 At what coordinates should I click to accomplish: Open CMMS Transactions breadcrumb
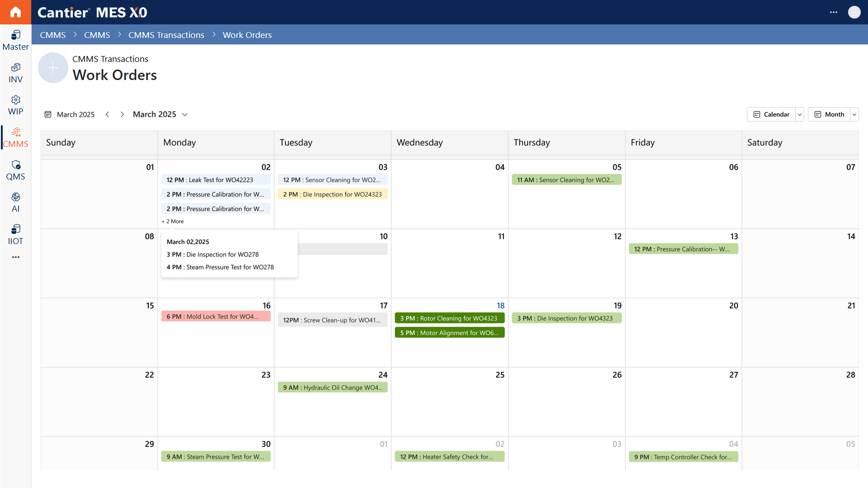point(166,35)
